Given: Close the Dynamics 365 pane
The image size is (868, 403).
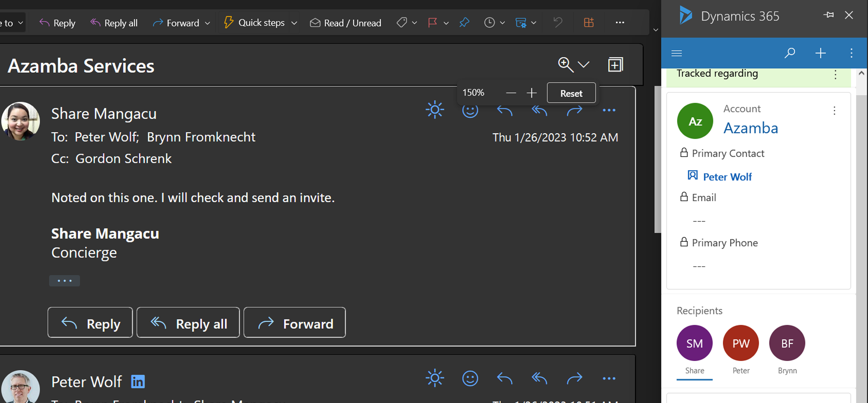Looking at the screenshot, I should [x=849, y=15].
